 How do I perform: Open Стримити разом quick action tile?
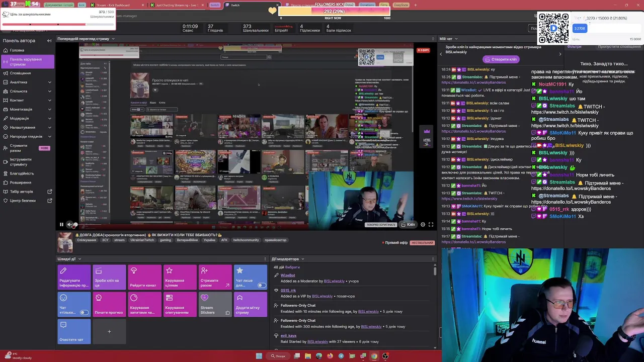215,277
